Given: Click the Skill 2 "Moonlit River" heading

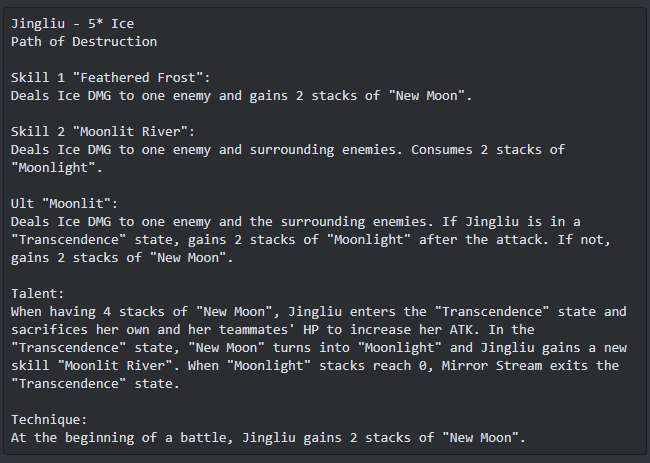Looking at the screenshot, I should coord(103,131).
